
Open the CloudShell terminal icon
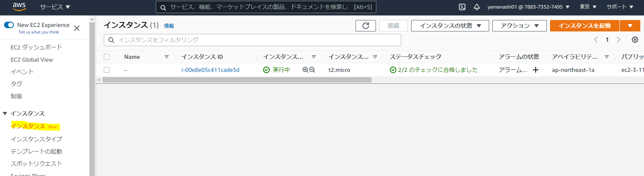tap(462, 7)
